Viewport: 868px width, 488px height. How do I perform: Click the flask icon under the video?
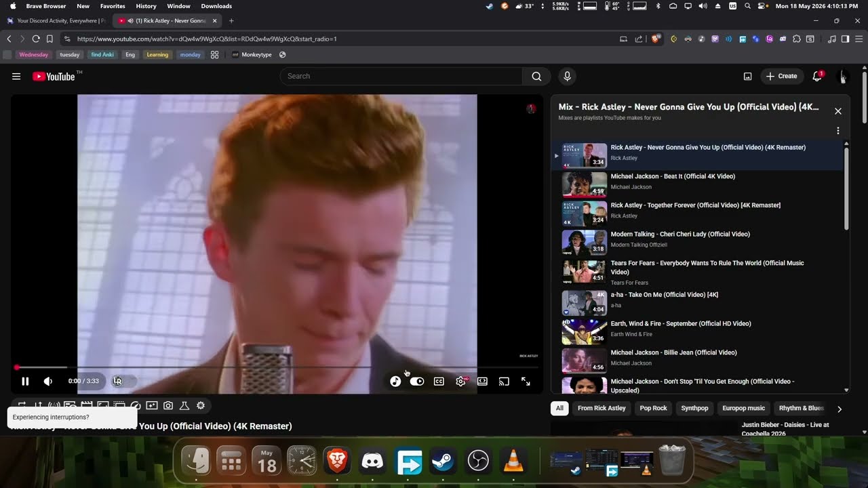coord(184,406)
